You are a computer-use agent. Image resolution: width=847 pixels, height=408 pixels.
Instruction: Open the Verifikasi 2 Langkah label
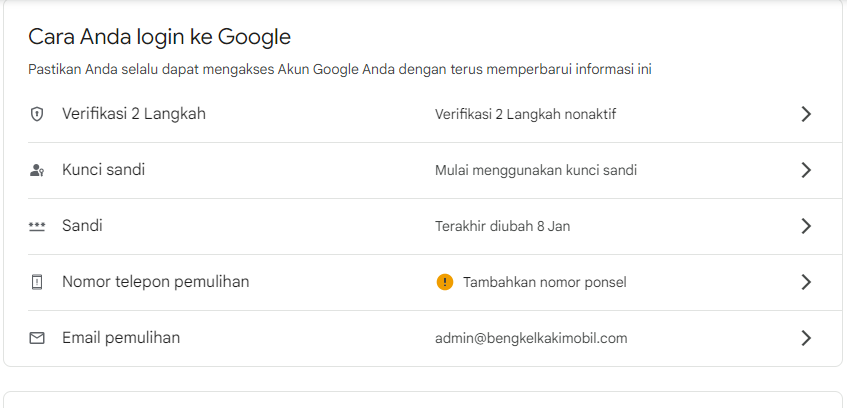(133, 114)
